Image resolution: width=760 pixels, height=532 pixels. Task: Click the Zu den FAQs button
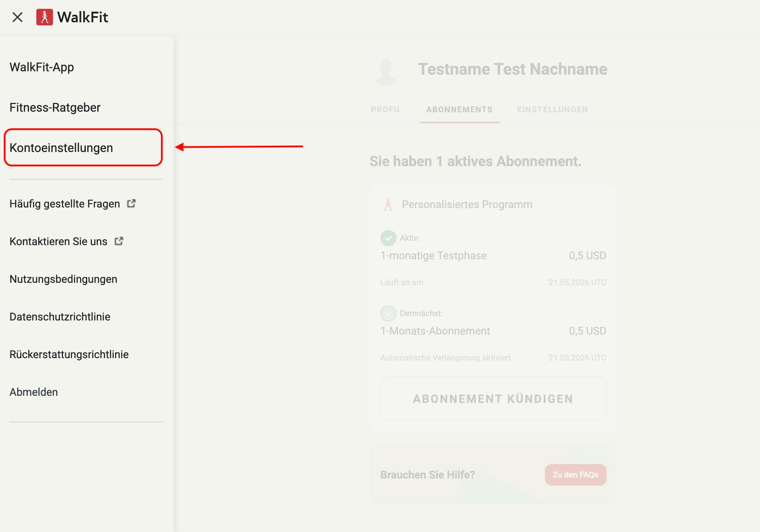tap(575, 475)
